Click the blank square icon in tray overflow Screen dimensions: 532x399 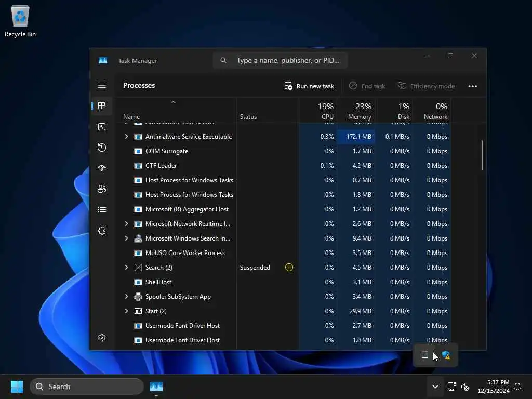[x=425, y=355]
